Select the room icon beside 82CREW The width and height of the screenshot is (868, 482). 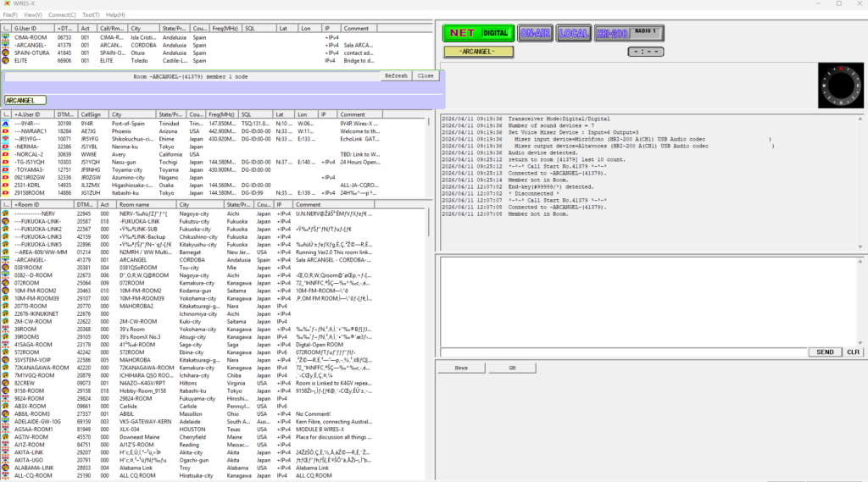pos(7,383)
